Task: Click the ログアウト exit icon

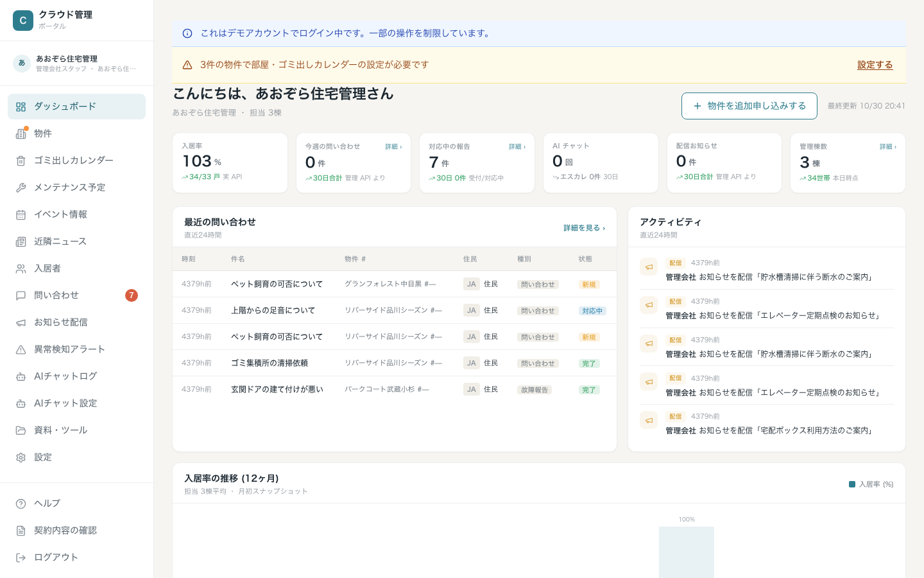Action: [21, 557]
